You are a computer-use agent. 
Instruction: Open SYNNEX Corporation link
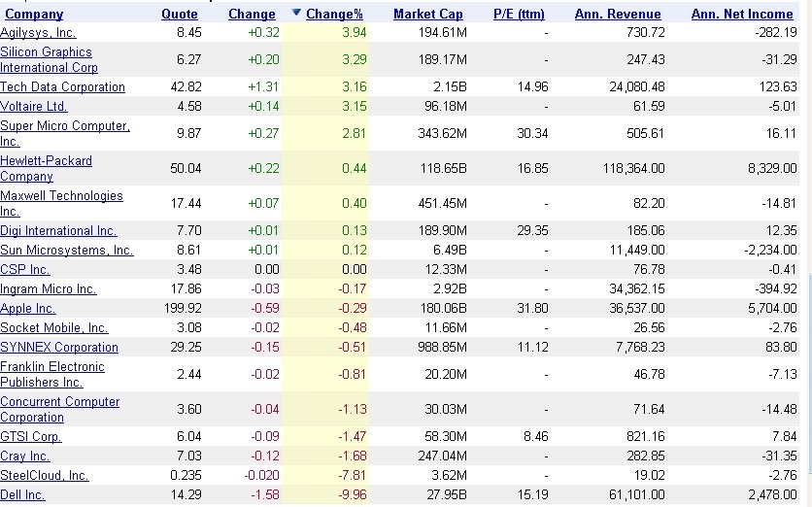pos(59,347)
